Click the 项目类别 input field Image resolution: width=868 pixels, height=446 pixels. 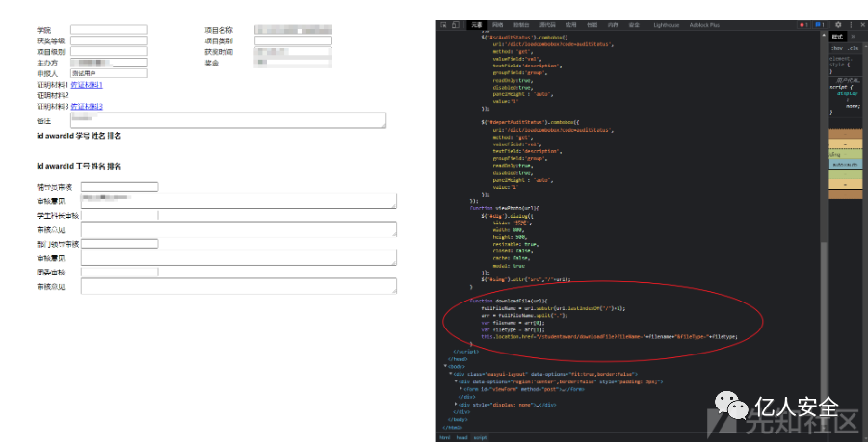click(x=294, y=40)
